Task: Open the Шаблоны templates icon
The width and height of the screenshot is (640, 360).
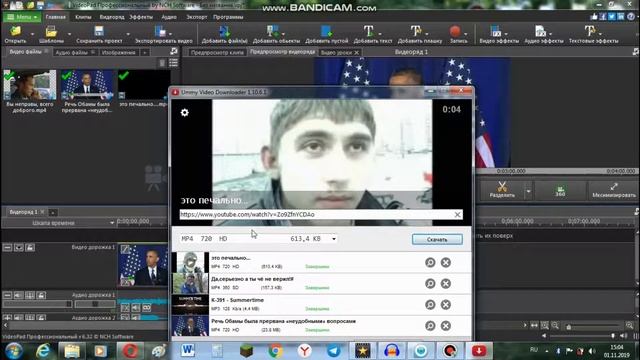Action: pyautogui.click(x=51, y=31)
